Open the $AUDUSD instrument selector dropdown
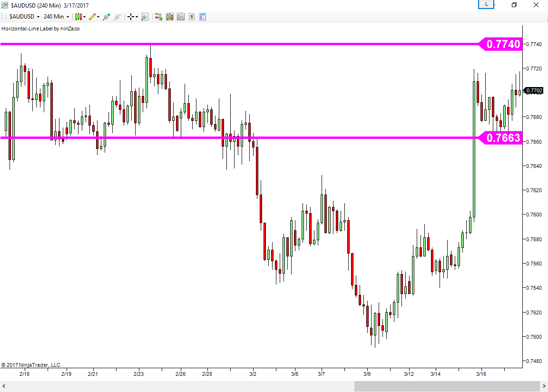548x392 pixels. (24, 17)
